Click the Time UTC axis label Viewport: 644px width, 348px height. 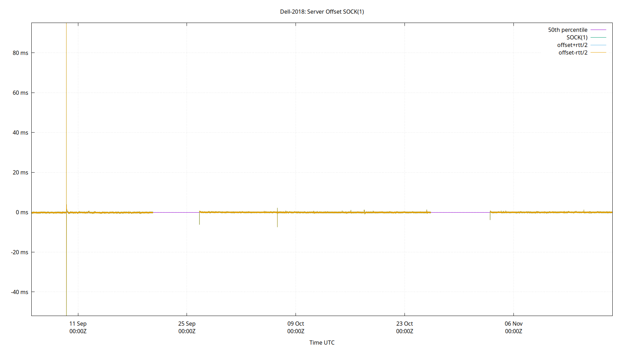[x=322, y=342]
